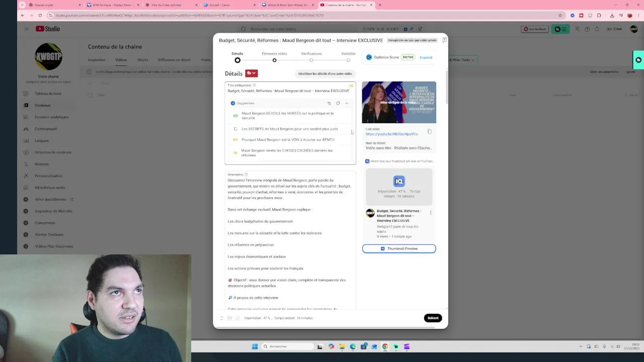Click Réutiliser les détails d'une autre vidéo
Image resolution: width=644 pixels, height=362 pixels.
tap(325, 74)
